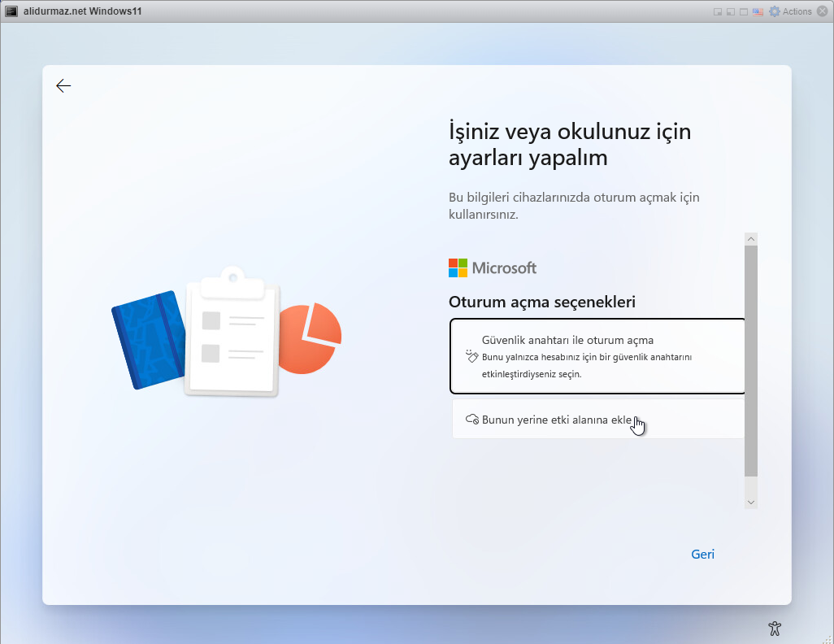Click the scrollbar up arrow
Viewport: 834px width, 644px height.
pyautogui.click(x=751, y=239)
